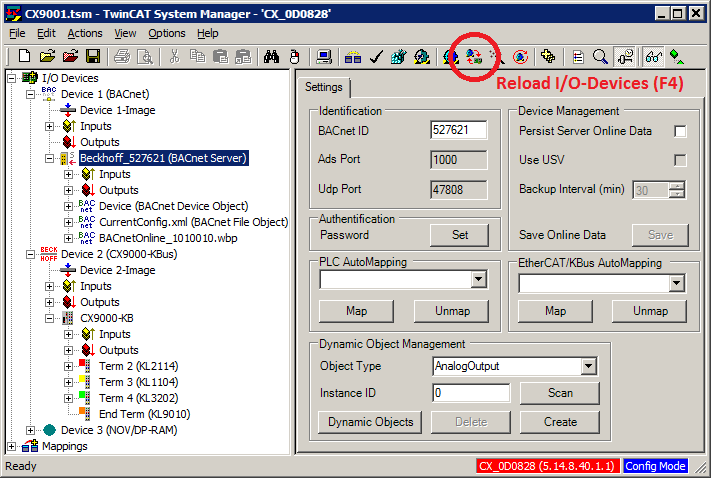Click the Print Preview toolbar icon
The height and width of the screenshot is (478, 711).
[x=145, y=56]
